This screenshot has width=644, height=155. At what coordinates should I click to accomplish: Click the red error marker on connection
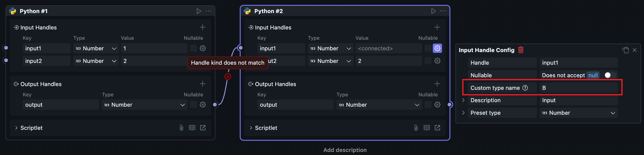[228, 76]
